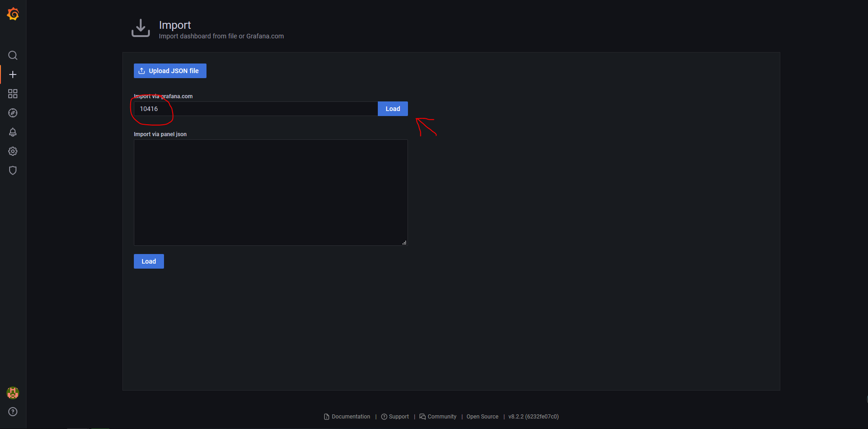Click the Grafana logo icon
Image resolution: width=868 pixels, height=429 pixels.
pos(13,14)
